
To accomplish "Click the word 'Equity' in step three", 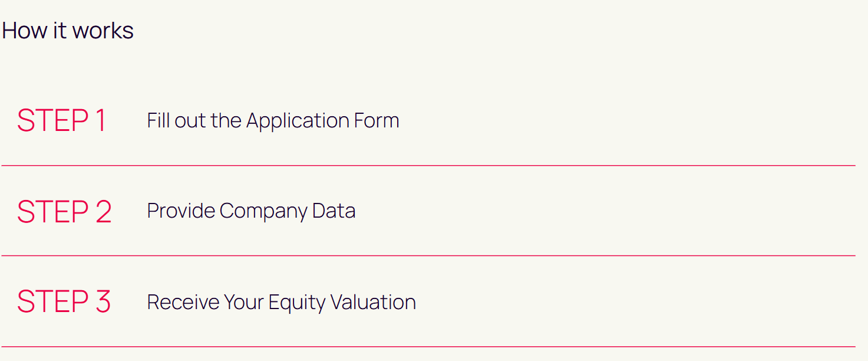I will click(296, 303).
